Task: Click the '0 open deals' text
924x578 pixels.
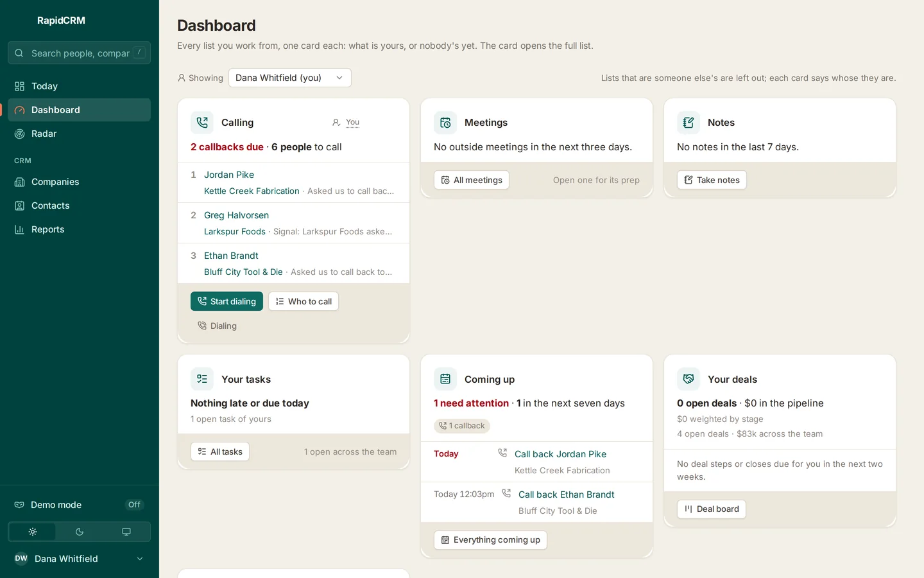Action: click(706, 403)
